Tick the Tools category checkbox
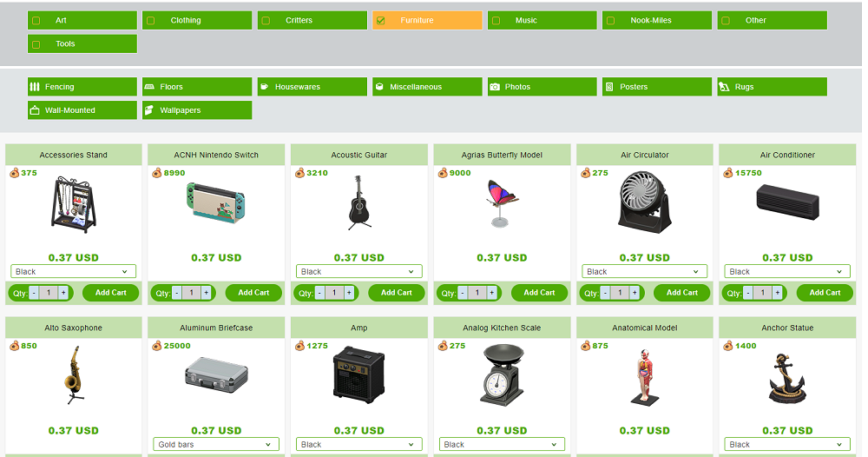This screenshot has width=868, height=457. coord(36,44)
